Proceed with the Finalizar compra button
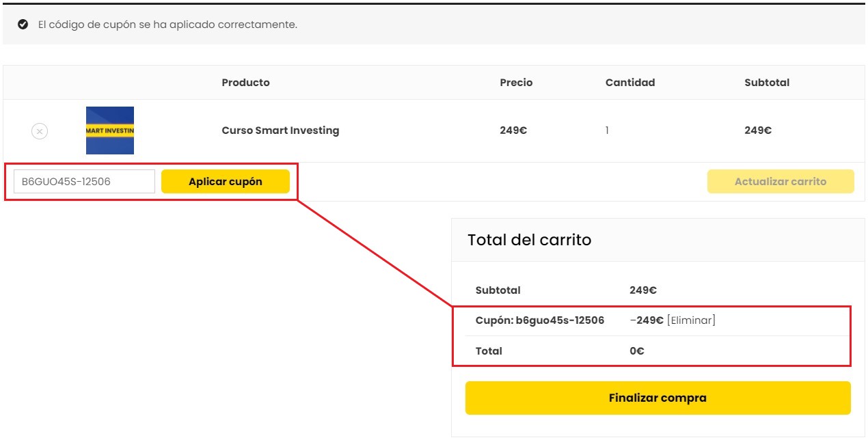Screen dimensions: 868x440 658,398
